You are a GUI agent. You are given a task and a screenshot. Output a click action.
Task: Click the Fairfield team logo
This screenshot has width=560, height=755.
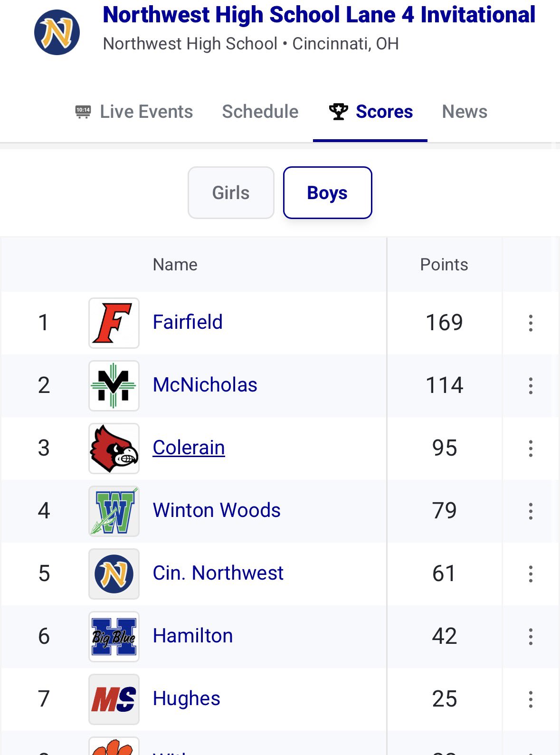(114, 323)
